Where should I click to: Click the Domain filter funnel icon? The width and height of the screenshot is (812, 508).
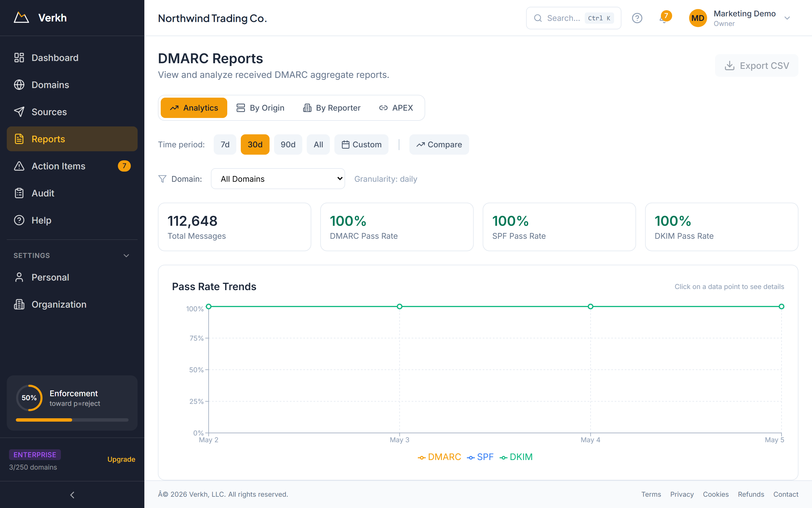(x=162, y=179)
